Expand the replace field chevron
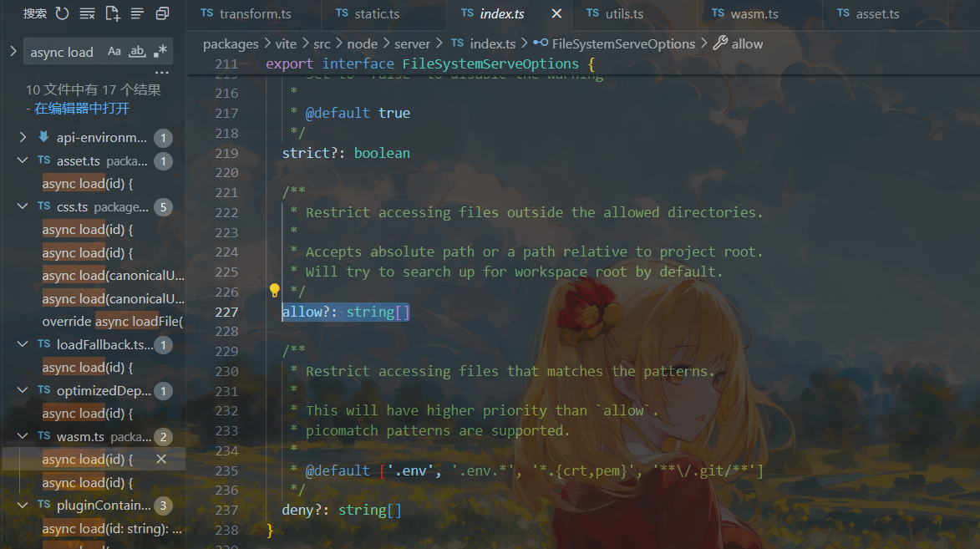Screen dimensions: 980x549 tap(13, 51)
